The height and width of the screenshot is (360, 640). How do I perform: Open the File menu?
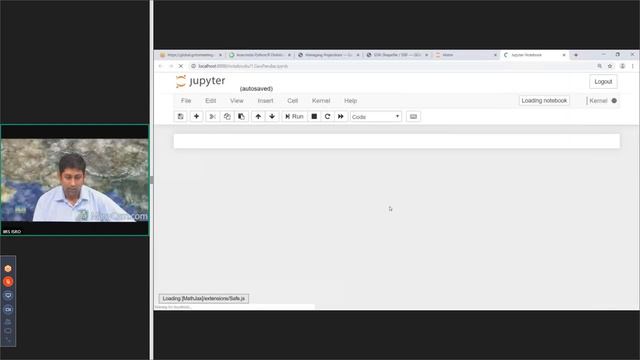pyautogui.click(x=186, y=100)
